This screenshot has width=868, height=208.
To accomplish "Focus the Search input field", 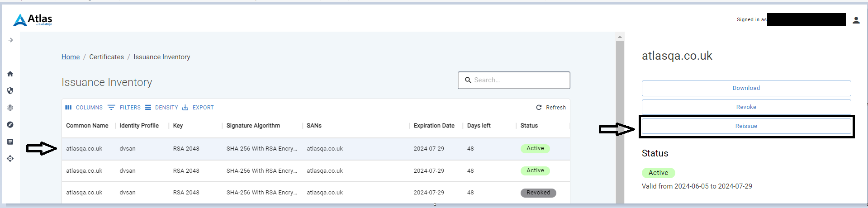I will click(x=514, y=80).
